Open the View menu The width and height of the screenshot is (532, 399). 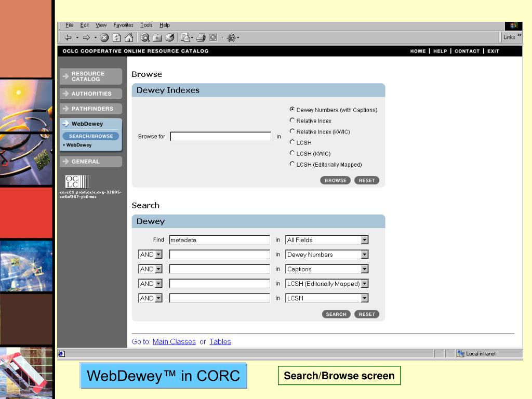pos(101,25)
